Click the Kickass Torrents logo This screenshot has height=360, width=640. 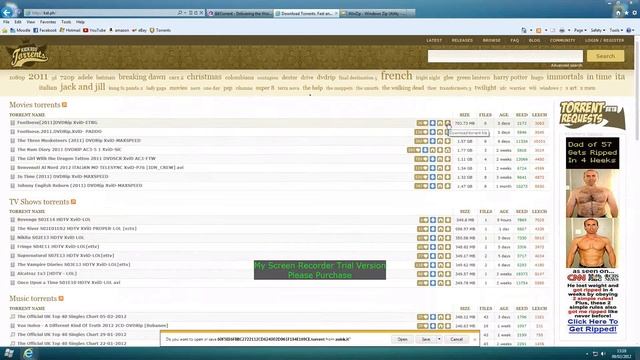[x=28, y=56]
